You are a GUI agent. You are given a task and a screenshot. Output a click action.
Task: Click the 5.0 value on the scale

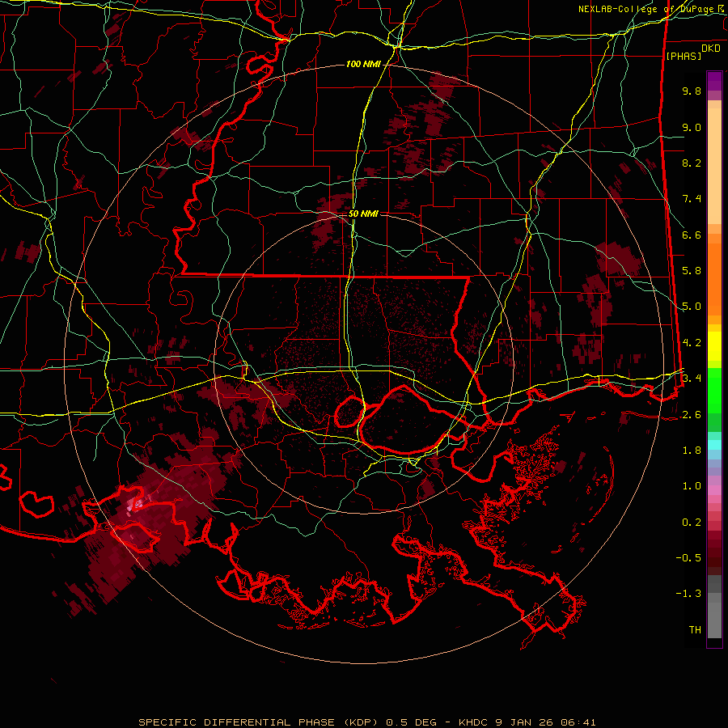tap(692, 307)
